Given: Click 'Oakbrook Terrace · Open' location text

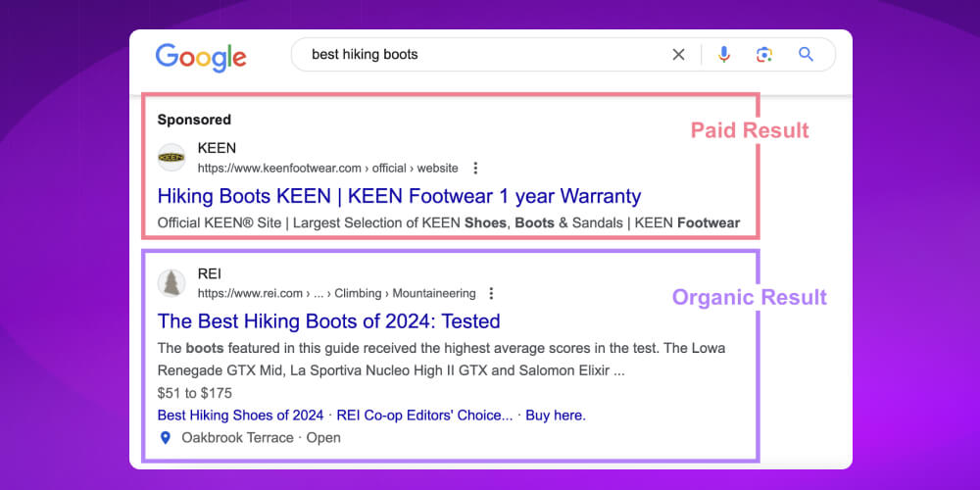Looking at the screenshot, I should pyautogui.click(x=262, y=437).
